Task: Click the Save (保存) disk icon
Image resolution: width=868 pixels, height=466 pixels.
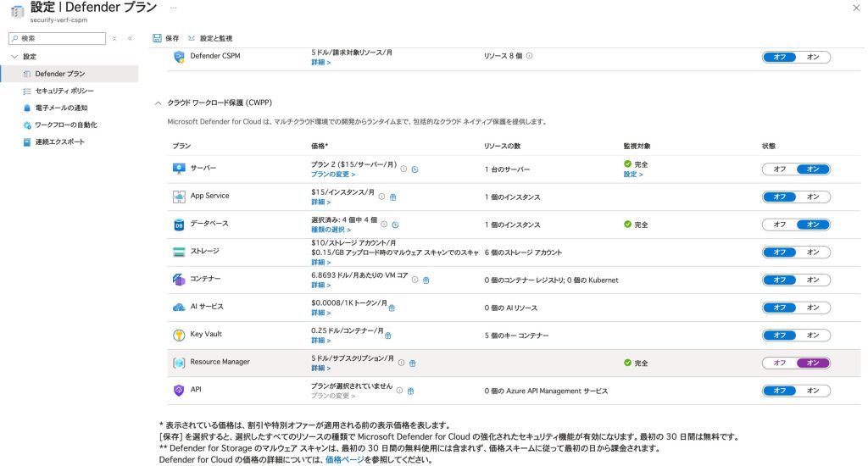Action: (157, 38)
